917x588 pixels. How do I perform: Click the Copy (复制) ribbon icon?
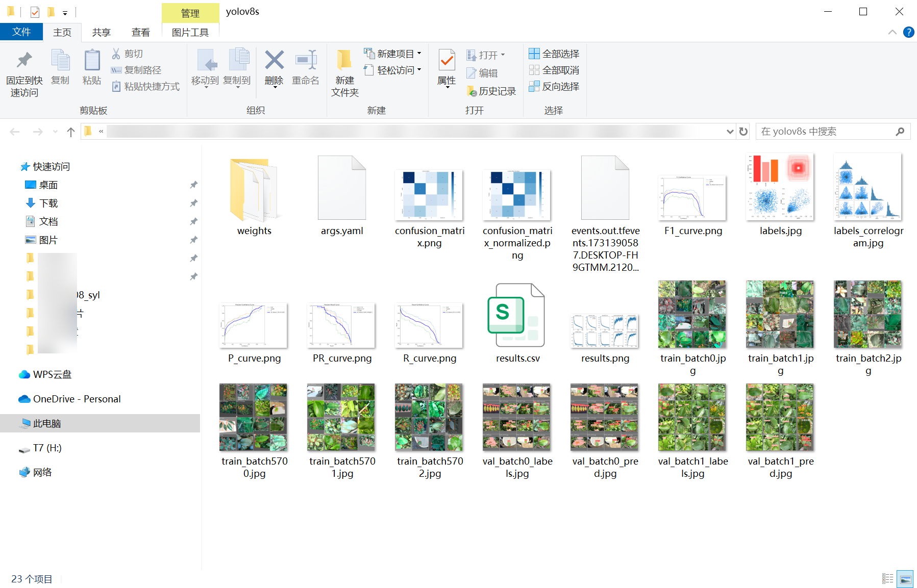[x=61, y=61]
